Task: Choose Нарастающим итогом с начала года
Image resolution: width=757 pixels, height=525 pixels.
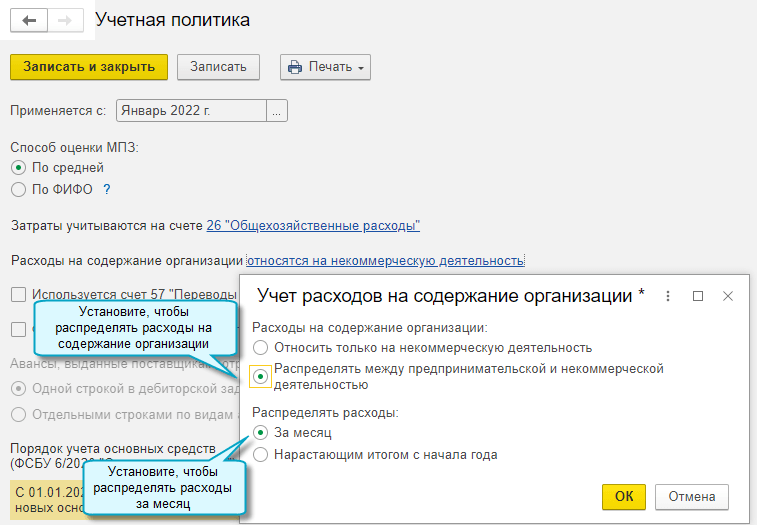Action: [x=261, y=454]
